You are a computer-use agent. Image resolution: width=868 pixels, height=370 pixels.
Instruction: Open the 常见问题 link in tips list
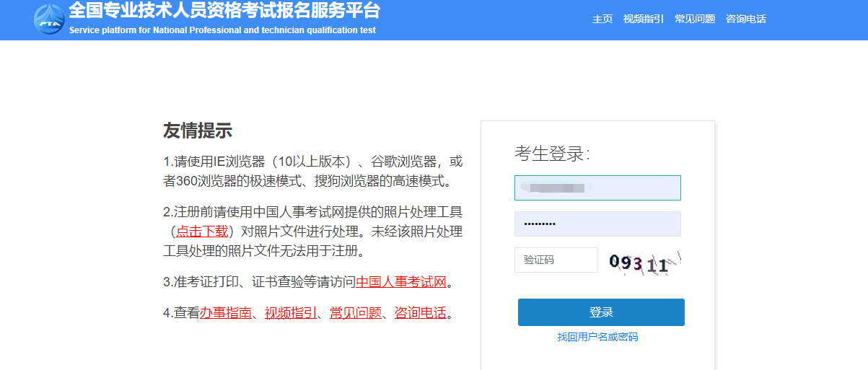356,313
